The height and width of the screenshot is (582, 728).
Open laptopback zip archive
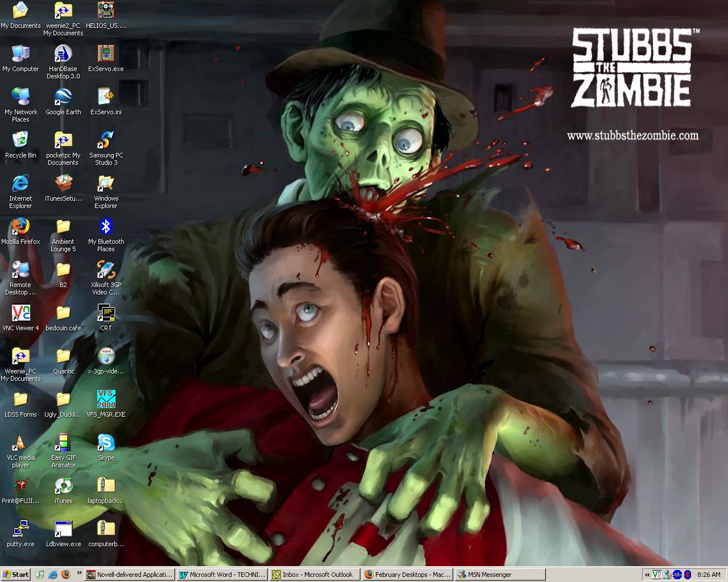106,490
